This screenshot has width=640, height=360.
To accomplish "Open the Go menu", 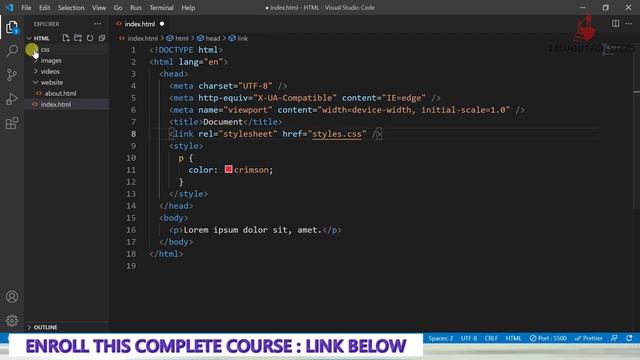I will pyautogui.click(x=118, y=8).
